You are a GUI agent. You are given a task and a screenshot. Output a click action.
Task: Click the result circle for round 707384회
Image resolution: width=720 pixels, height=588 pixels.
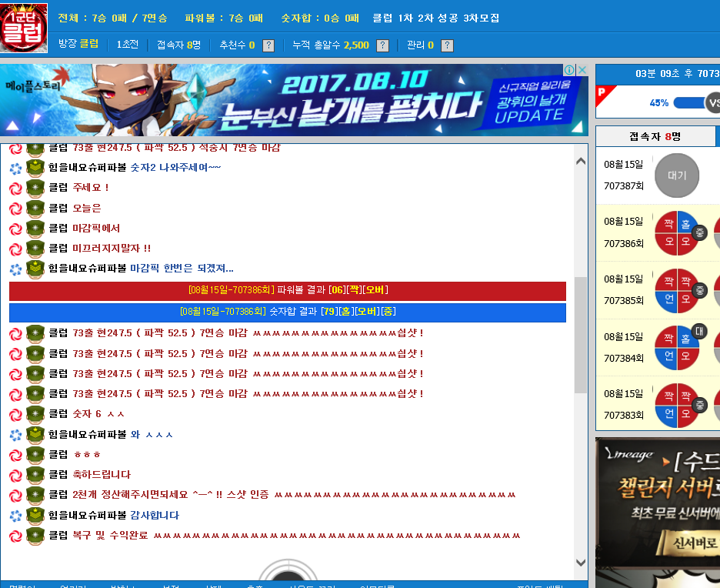tap(677, 348)
